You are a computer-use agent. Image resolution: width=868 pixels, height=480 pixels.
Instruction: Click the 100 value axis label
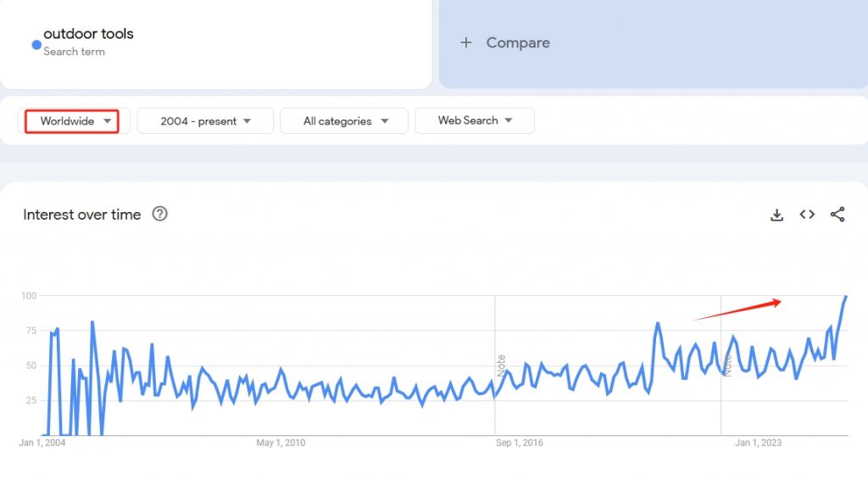29,296
